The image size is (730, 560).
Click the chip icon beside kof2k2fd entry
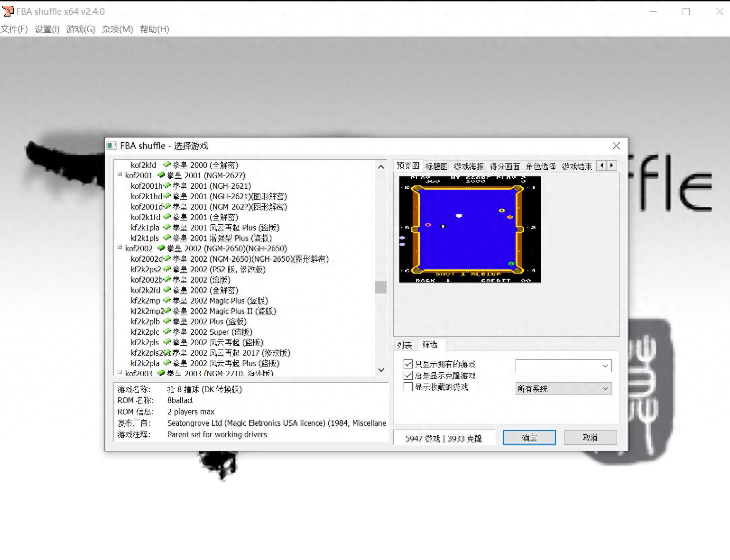pos(167,290)
